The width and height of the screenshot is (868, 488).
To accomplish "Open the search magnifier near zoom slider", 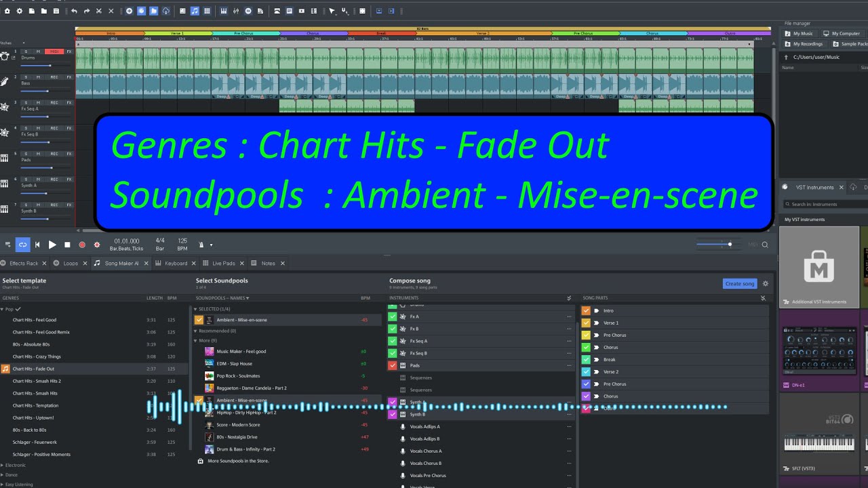I will pos(765,245).
